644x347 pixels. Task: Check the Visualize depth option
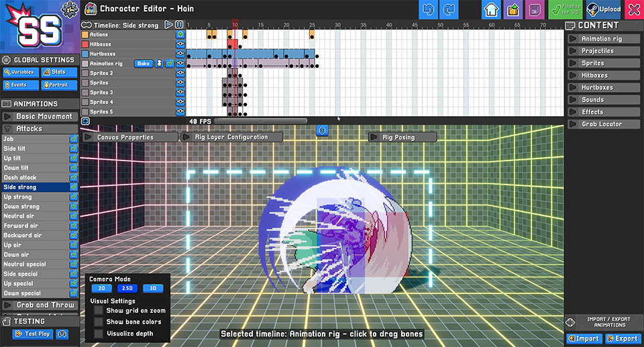99,334
